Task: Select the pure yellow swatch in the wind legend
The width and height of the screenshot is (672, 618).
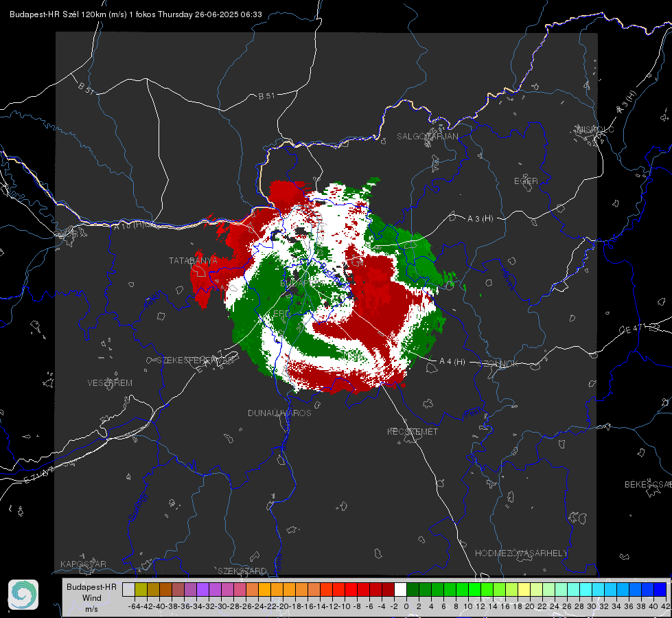Action: point(524,589)
